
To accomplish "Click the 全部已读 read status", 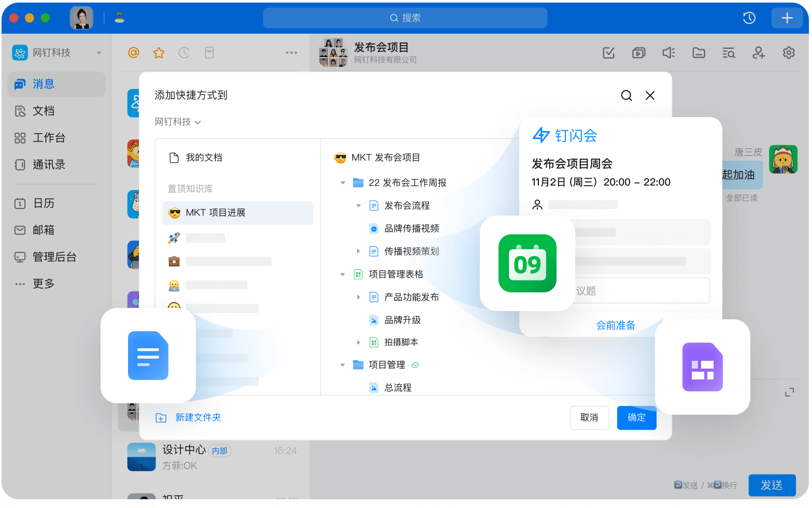I will pos(742,198).
